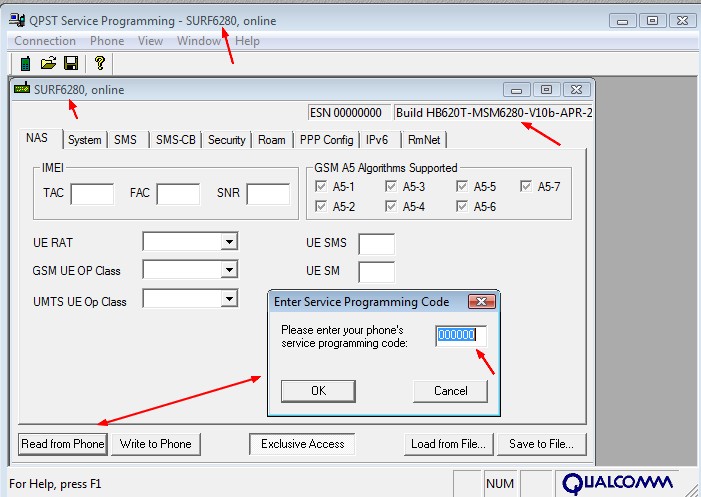
Task: Click the open folder toolbar icon
Action: (48, 63)
